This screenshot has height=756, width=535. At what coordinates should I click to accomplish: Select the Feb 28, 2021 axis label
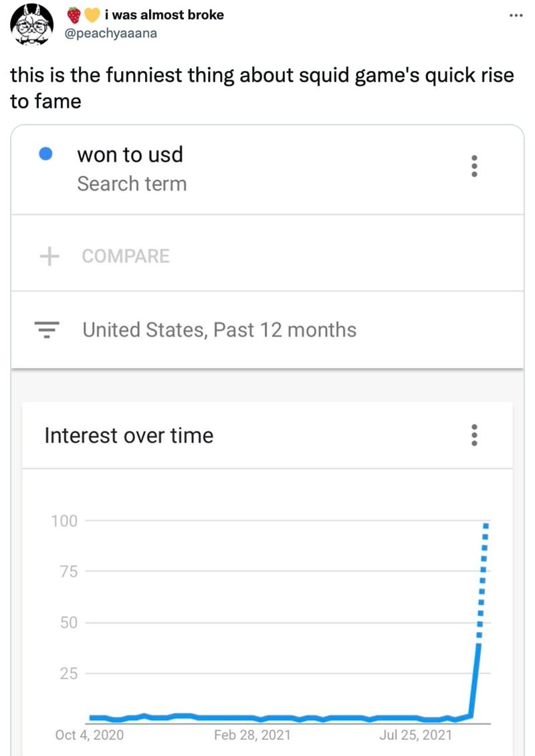pos(252,735)
